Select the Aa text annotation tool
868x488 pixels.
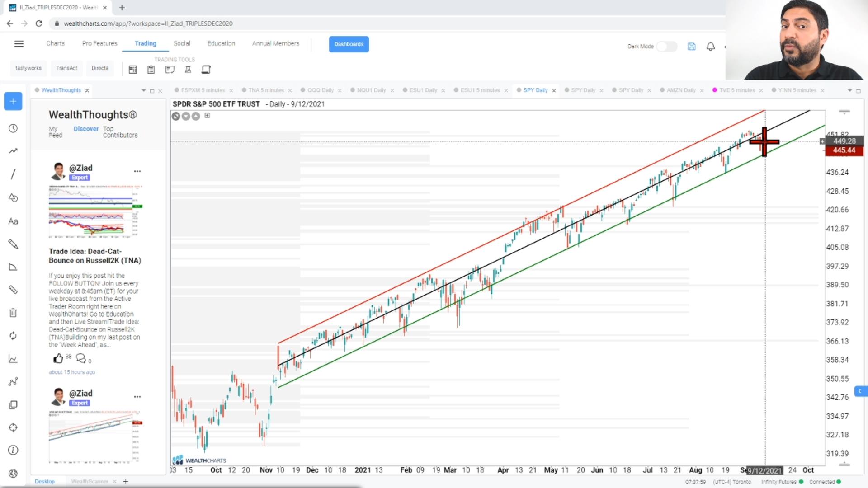(13, 221)
